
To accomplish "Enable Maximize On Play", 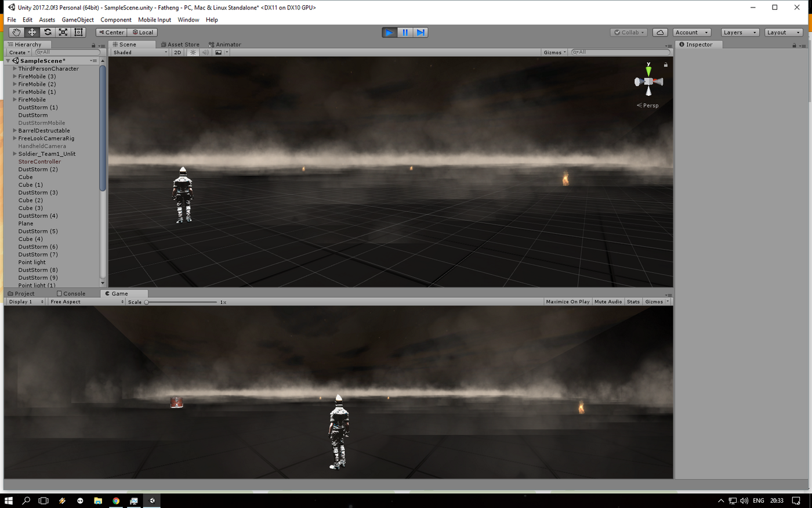I will tap(567, 302).
